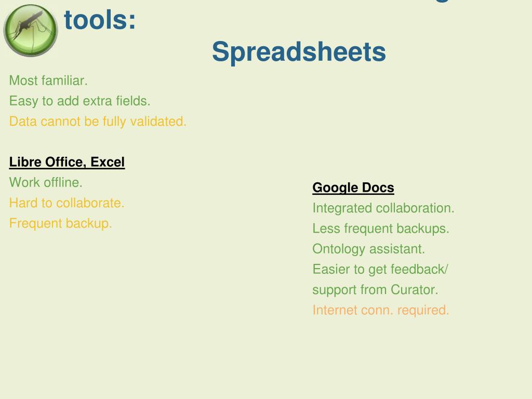Click the 'Work offline.' line
This screenshot has width=532, height=399.
(x=46, y=182)
